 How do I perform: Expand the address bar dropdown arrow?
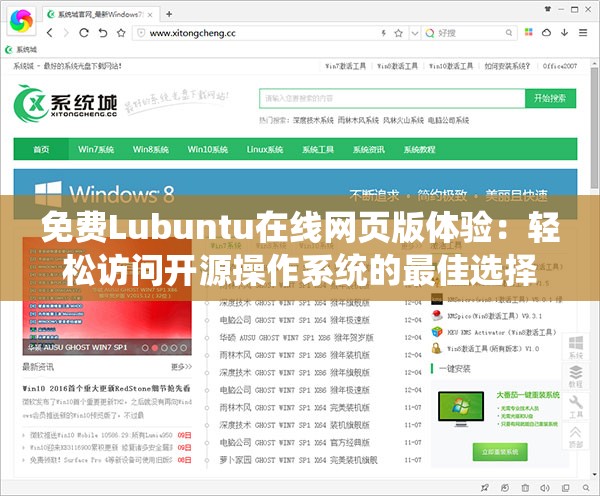tap(414, 33)
